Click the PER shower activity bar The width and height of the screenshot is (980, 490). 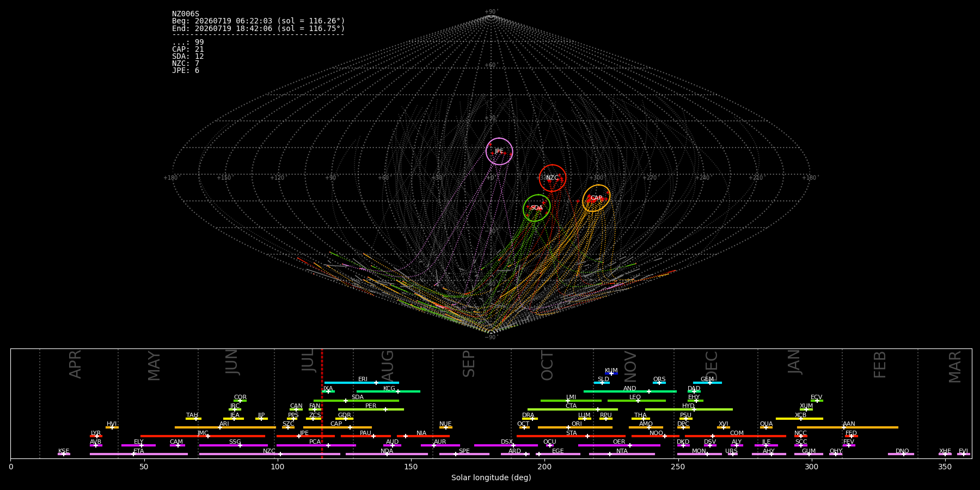pyautogui.click(x=371, y=409)
